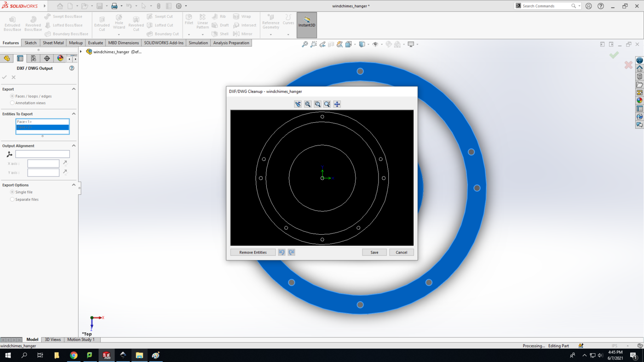Click the Remove Entities button
The width and height of the screenshot is (644, 362).
253,252
